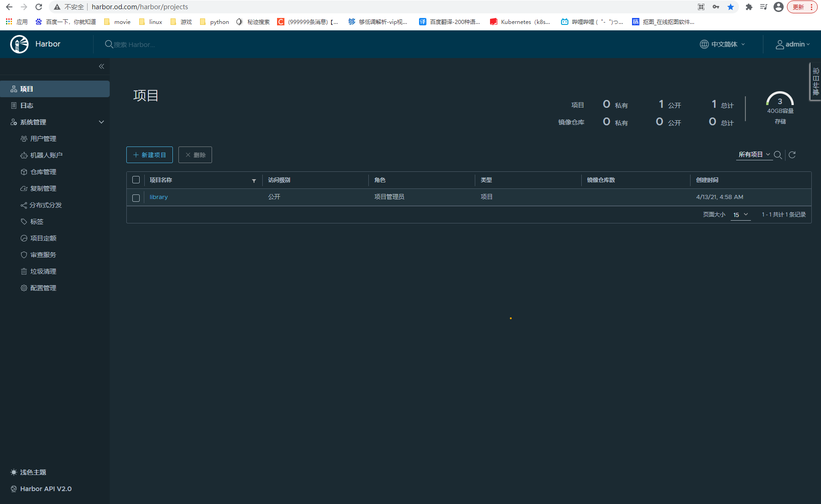Open 机器人账户 robot accounts
Viewport: 821px width, 504px height.
point(46,155)
